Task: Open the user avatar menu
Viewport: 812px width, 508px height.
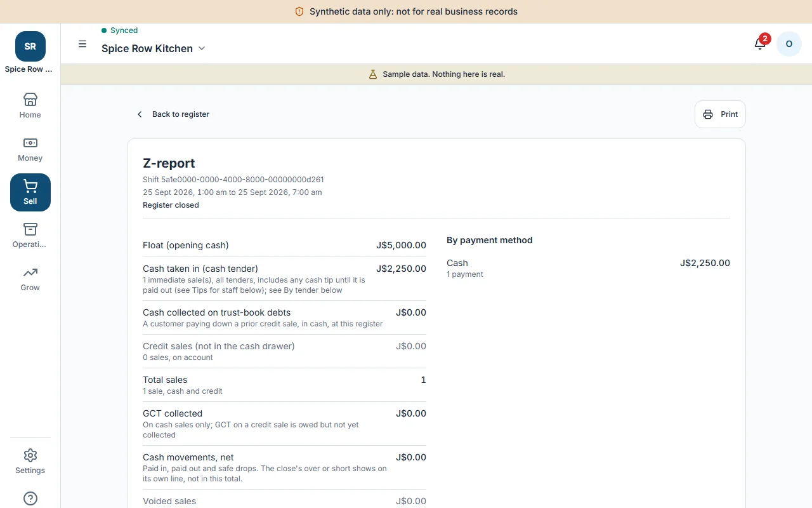Action: (x=789, y=44)
